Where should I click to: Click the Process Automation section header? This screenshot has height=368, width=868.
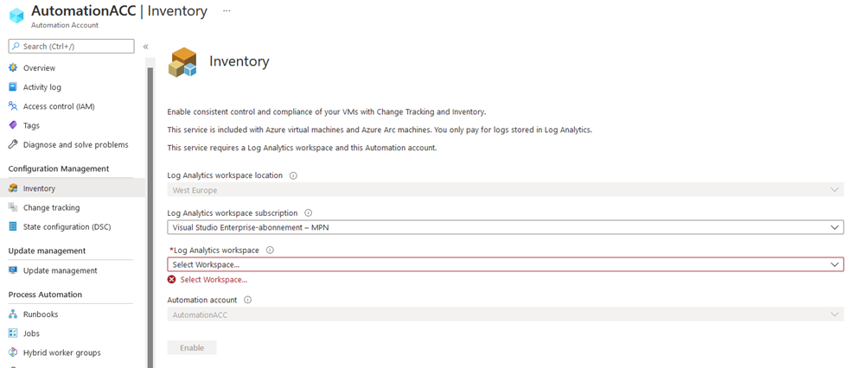[45, 295]
